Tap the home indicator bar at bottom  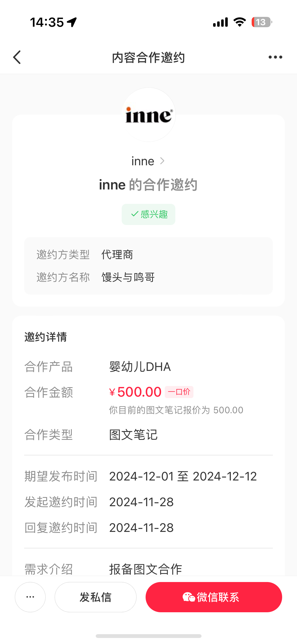click(149, 636)
